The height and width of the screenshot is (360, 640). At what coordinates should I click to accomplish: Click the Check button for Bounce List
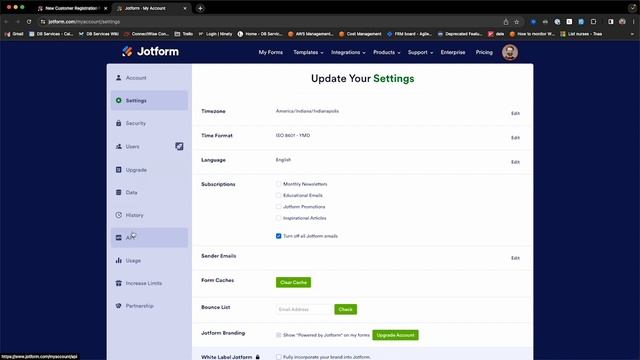click(x=345, y=309)
